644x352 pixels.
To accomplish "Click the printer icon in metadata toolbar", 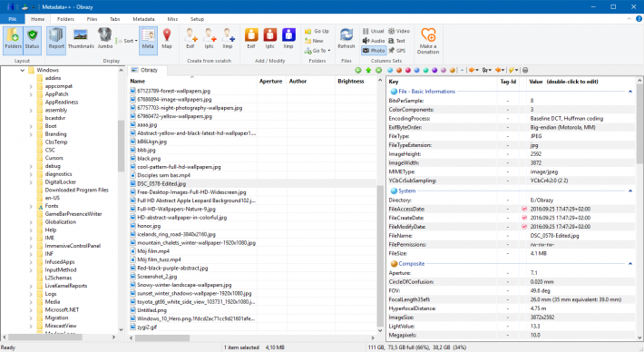I will coord(525,70).
